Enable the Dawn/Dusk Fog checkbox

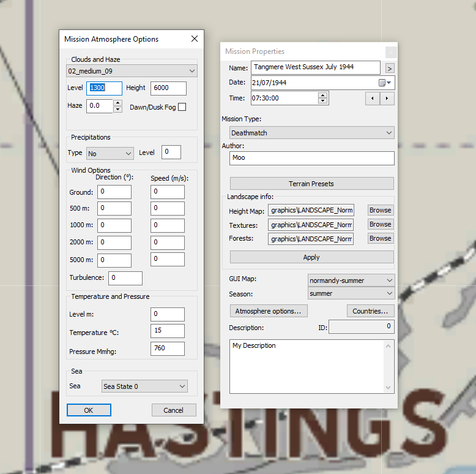click(182, 107)
